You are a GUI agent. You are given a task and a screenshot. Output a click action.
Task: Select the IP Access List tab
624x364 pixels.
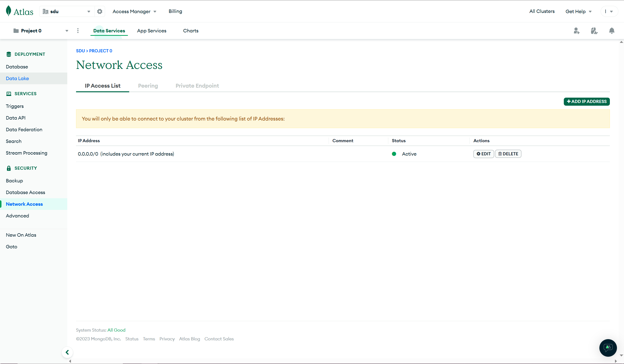(x=103, y=86)
